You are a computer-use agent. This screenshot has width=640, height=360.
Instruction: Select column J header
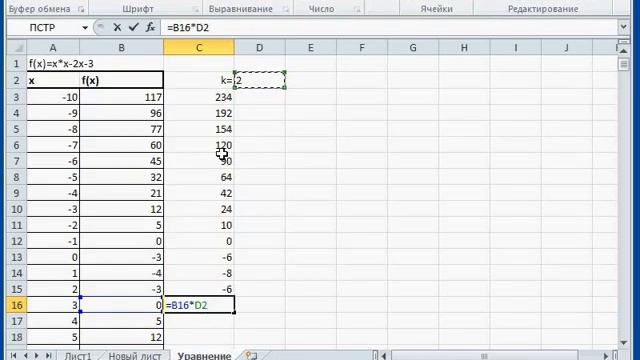click(x=567, y=48)
